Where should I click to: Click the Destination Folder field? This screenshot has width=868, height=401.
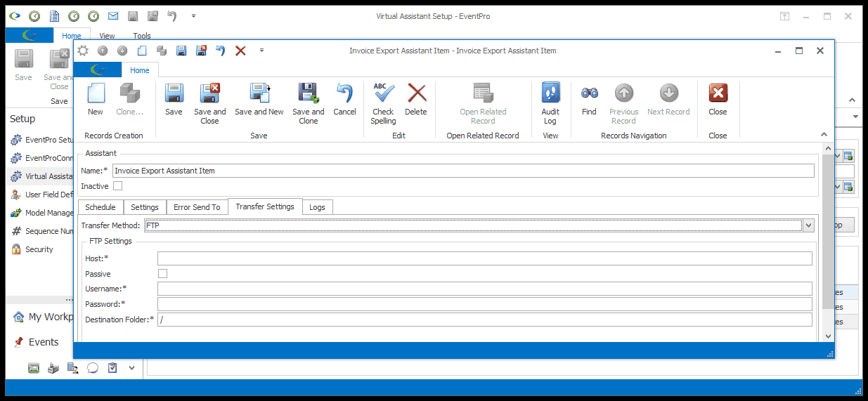485,320
